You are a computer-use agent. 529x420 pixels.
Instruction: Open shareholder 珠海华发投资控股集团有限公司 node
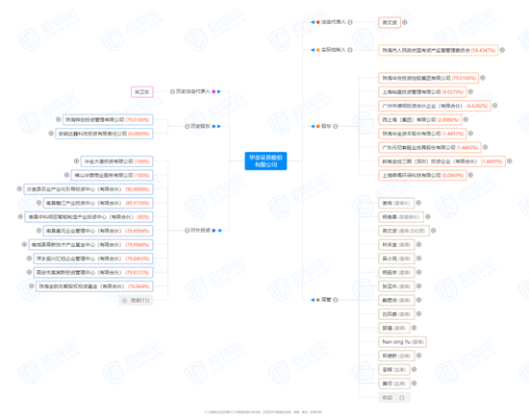[x=428, y=78]
